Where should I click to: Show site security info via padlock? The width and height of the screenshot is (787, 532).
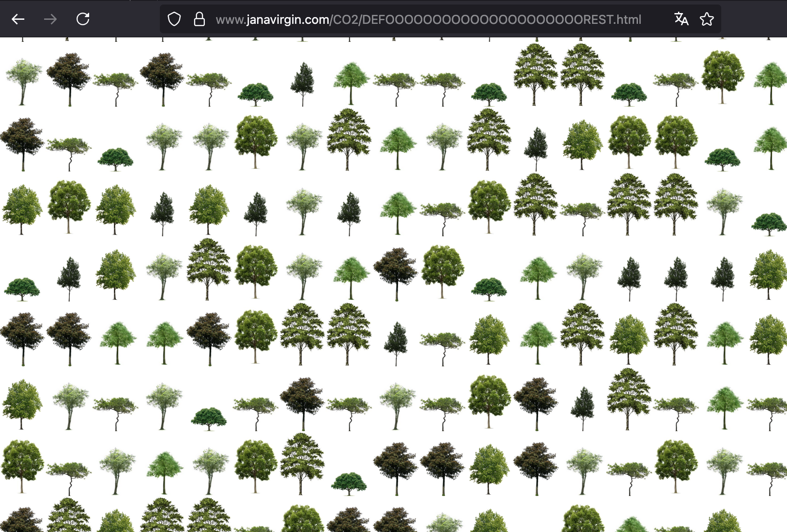pyautogui.click(x=199, y=19)
